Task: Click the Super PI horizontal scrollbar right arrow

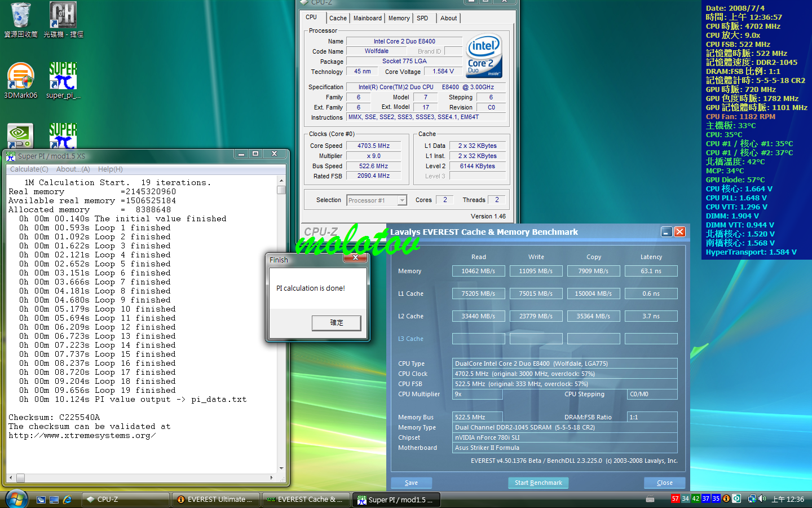Action: pos(272,478)
